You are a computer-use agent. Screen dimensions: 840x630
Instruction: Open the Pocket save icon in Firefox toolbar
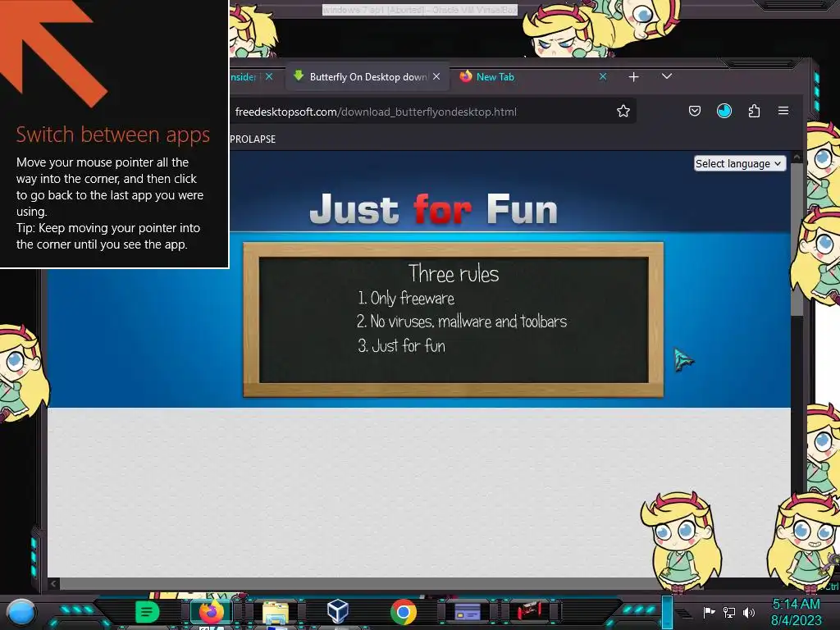pyautogui.click(x=694, y=111)
